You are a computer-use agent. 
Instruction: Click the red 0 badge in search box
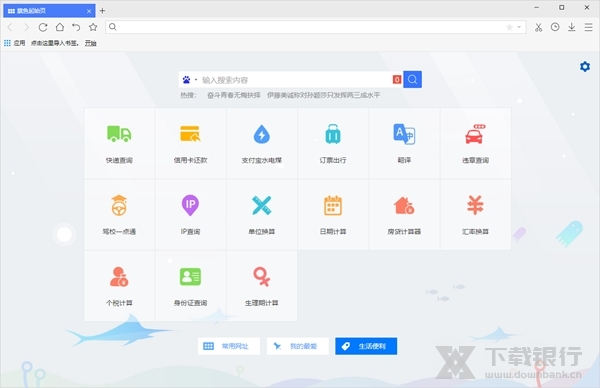pos(397,79)
